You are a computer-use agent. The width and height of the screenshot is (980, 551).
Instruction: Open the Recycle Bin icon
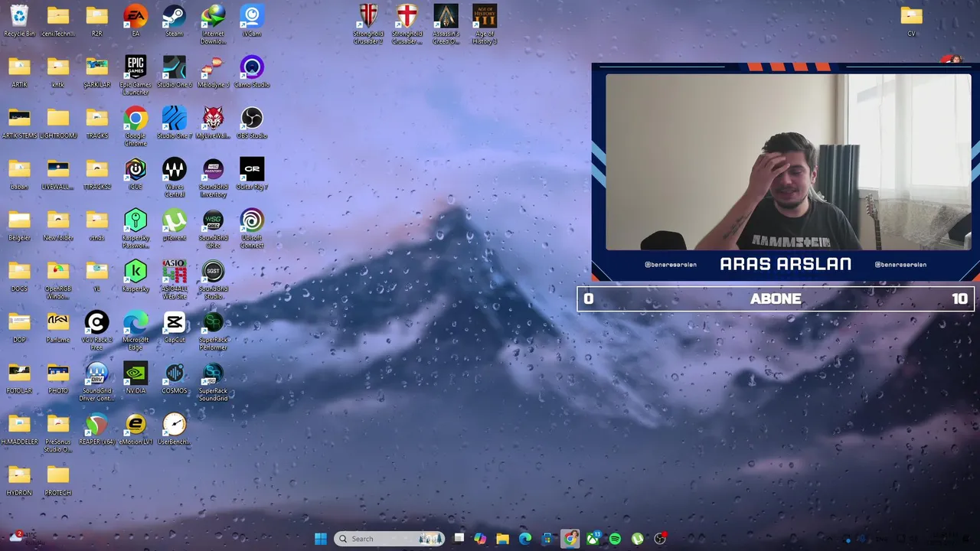pos(19,21)
